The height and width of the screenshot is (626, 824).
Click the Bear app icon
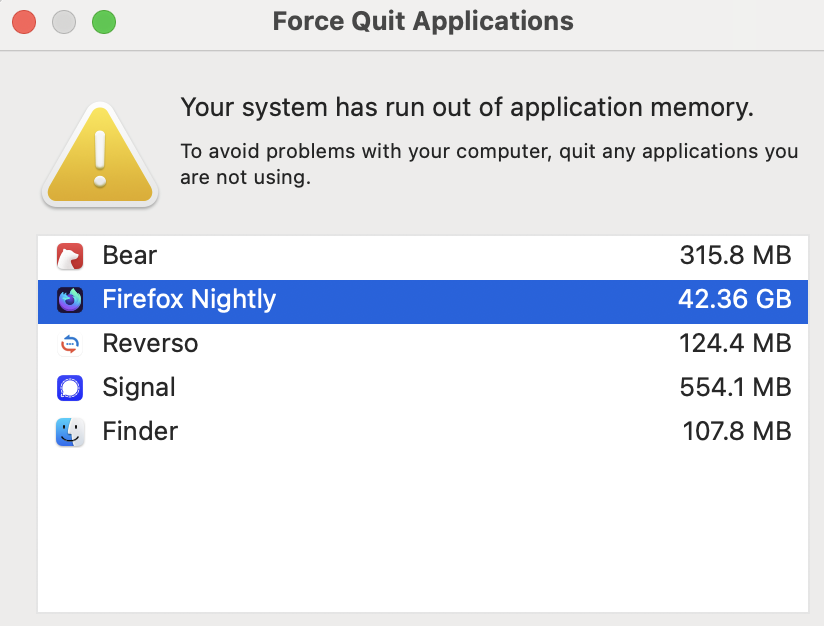click(x=70, y=256)
